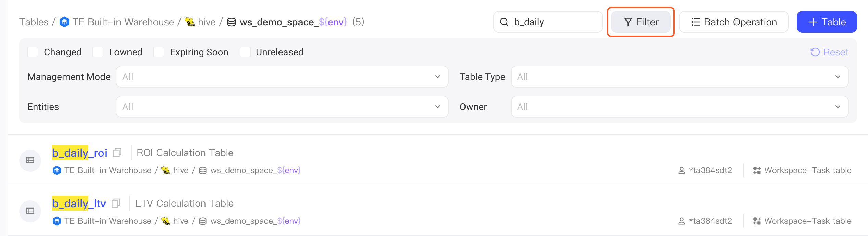Image resolution: width=868 pixels, height=236 pixels.
Task: Click the Workspace-Task table icon in b_daily_ltv row
Action: coord(757,221)
